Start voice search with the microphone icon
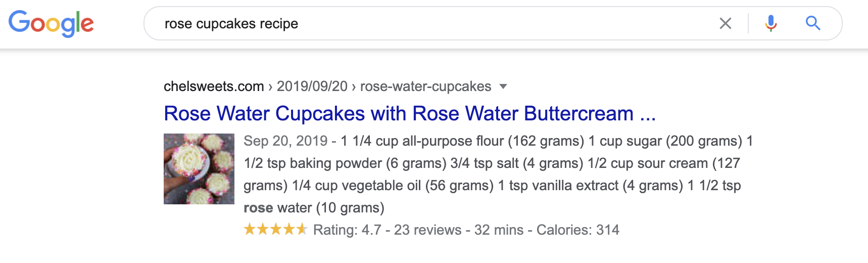 pyautogui.click(x=770, y=23)
